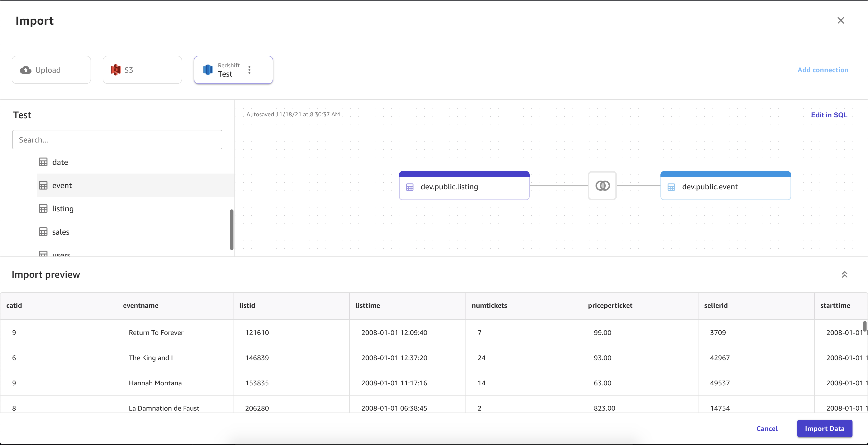Expand the listing table in sidebar
Viewport: 868px width, 445px height.
[x=63, y=208]
